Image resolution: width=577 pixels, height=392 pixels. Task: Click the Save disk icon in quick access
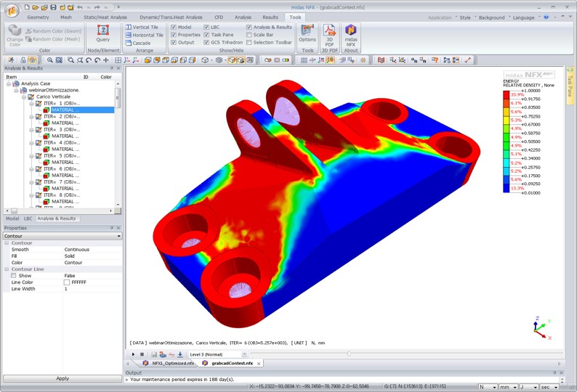tap(53, 7)
